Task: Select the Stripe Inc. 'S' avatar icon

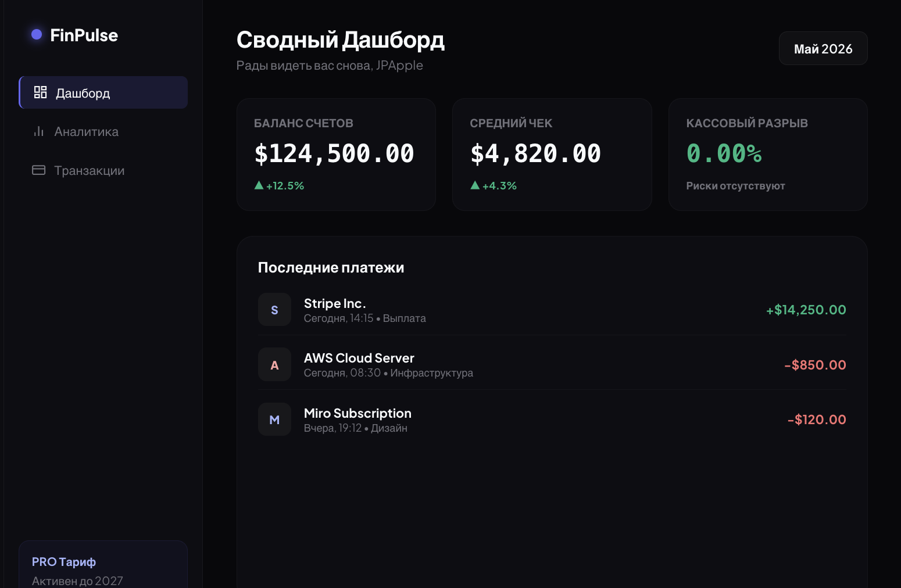Action: click(274, 310)
